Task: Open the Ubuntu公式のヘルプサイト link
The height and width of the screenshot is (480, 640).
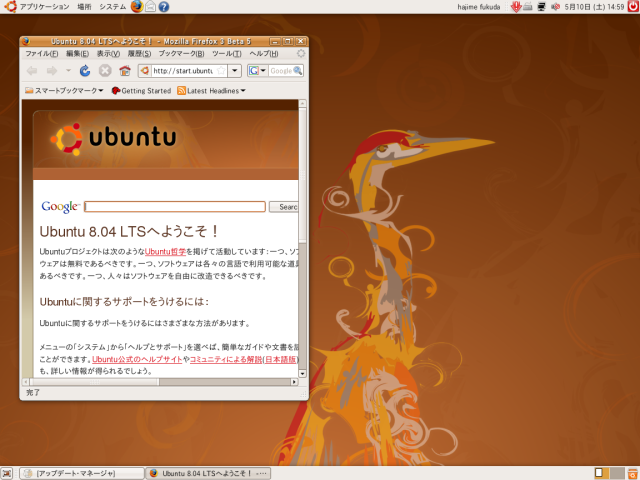Action: [137, 359]
